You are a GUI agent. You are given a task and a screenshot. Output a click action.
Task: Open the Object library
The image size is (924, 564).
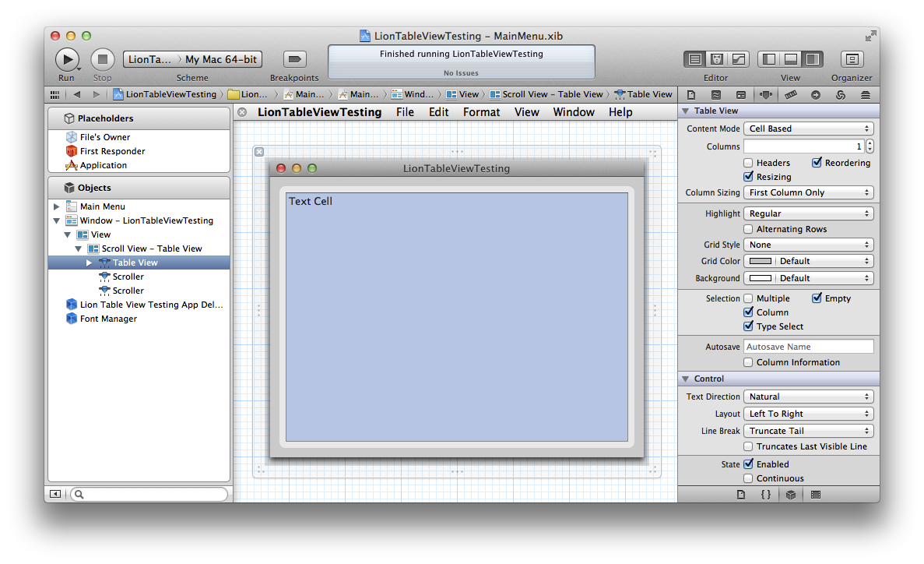tap(791, 495)
